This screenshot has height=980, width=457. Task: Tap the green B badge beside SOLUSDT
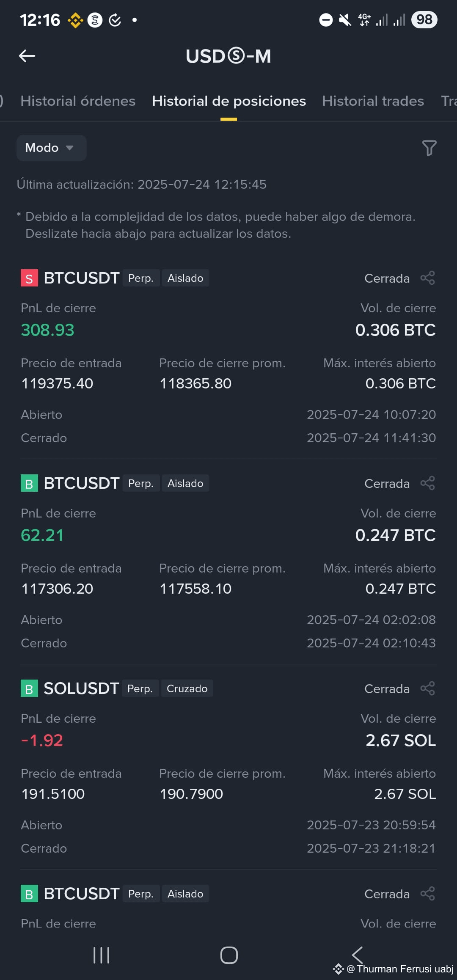(29, 688)
